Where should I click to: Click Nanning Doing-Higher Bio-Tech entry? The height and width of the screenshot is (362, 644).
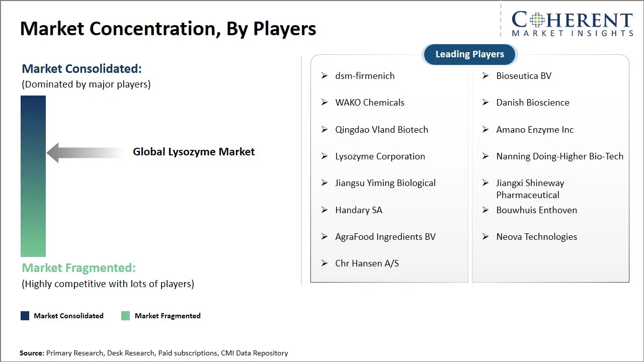[559, 156]
